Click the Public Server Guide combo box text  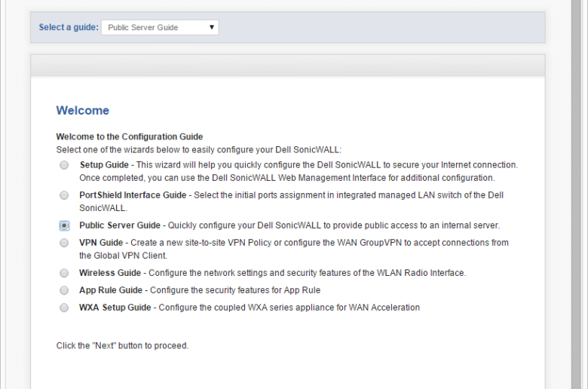pyautogui.click(x=143, y=27)
